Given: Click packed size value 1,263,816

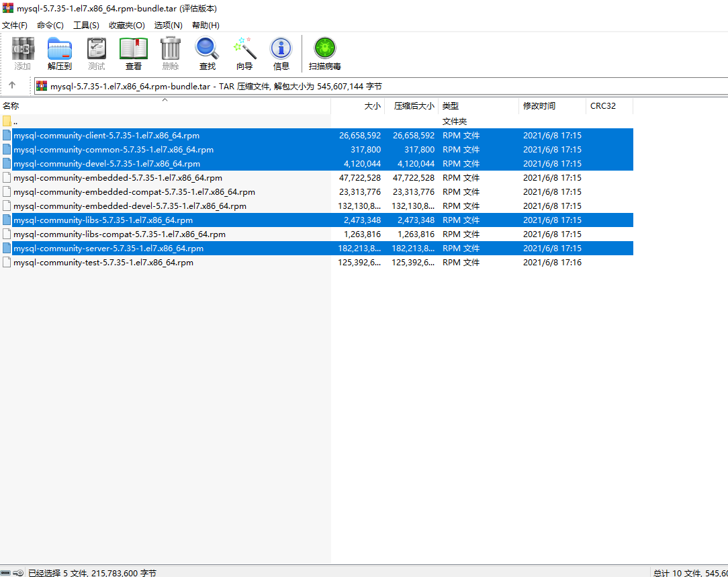Looking at the screenshot, I should coord(416,234).
